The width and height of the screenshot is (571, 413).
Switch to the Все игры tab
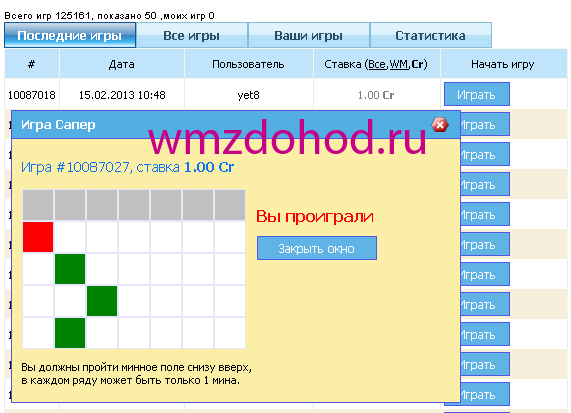point(192,35)
